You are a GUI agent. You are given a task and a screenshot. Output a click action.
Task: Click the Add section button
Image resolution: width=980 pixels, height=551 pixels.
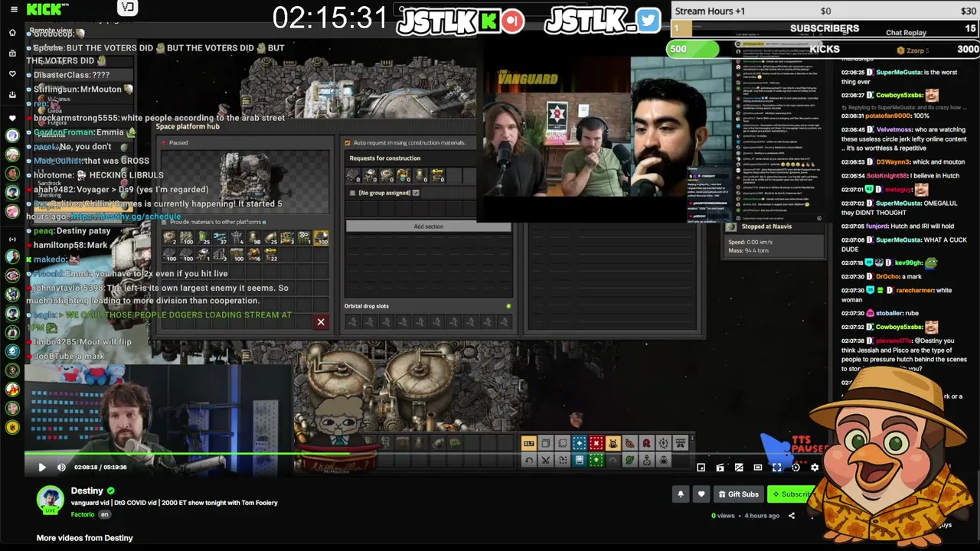click(428, 227)
